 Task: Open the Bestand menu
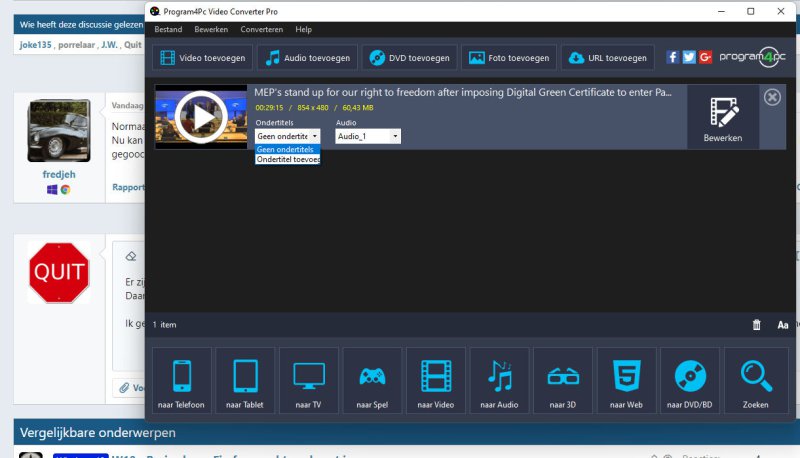pyautogui.click(x=168, y=30)
